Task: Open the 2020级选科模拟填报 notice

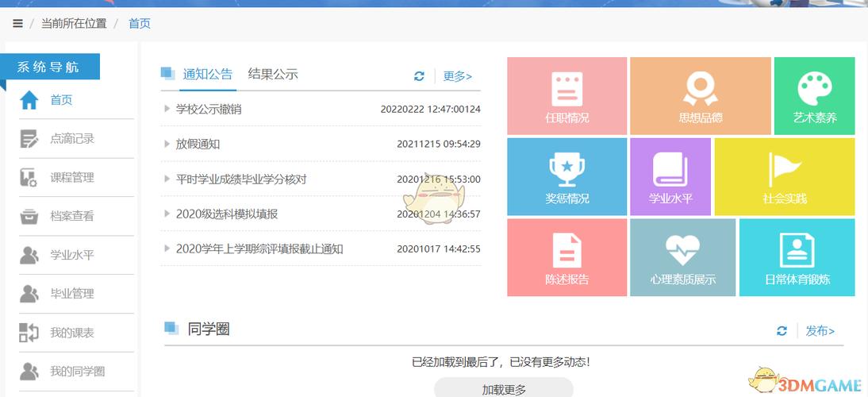Action: 227,214
